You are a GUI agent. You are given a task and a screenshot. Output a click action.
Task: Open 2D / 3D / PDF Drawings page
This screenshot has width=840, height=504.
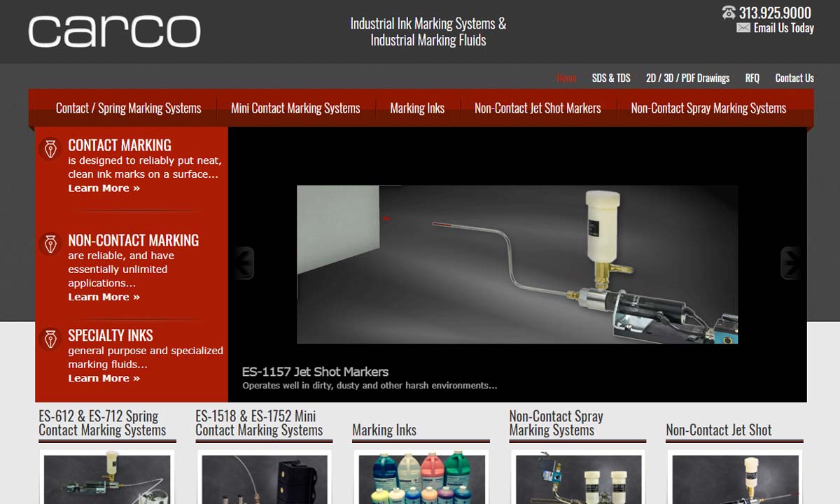(x=687, y=78)
